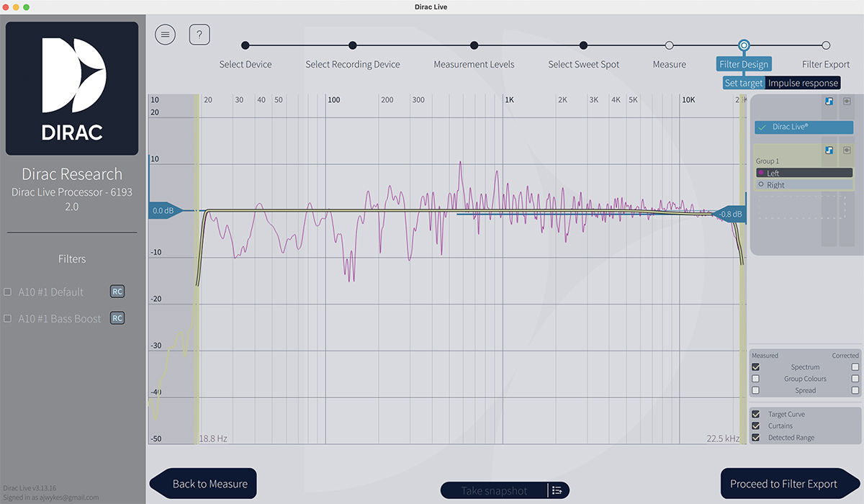Select the Dirac Live target entry
Viewport: 864px width, 504px height.
point(804,127)
